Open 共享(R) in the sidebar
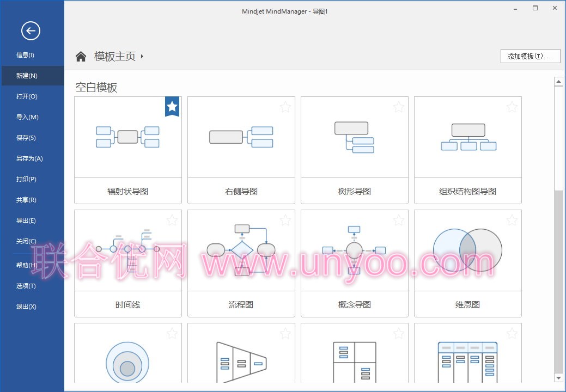 coord(32,200)
